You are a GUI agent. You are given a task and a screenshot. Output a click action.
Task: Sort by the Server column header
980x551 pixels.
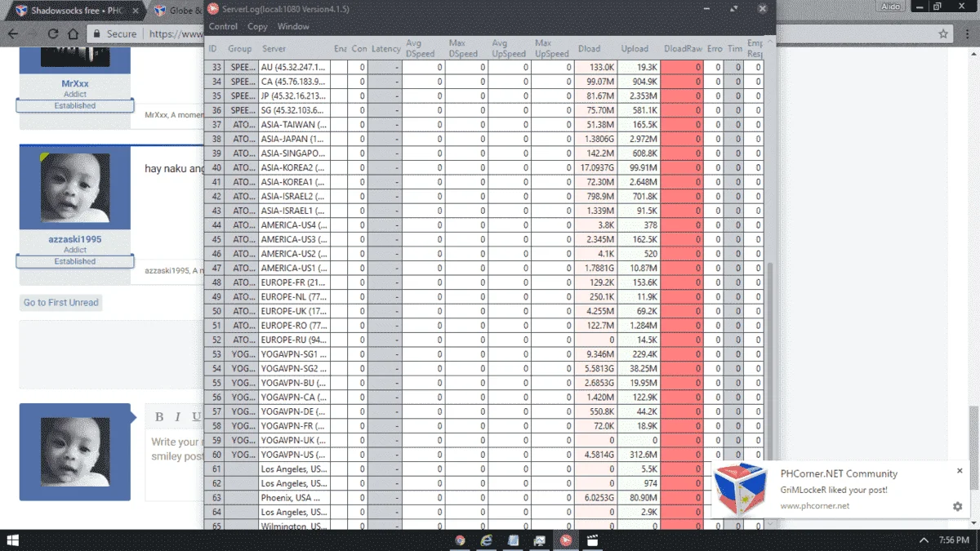294,49
